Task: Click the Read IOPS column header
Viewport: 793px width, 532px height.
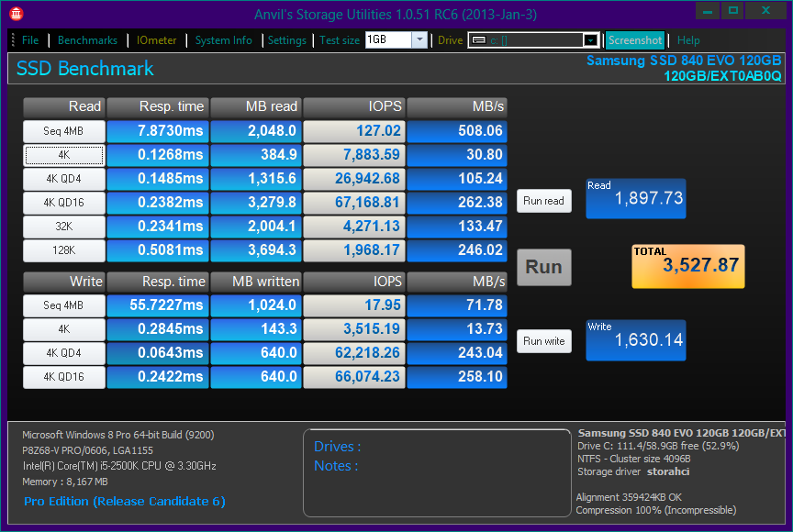Action: [354, 107]
